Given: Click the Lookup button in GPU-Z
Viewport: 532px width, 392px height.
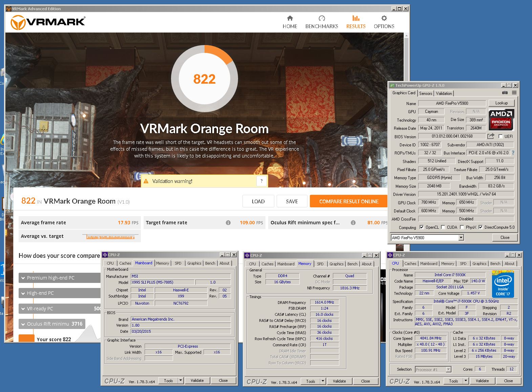Looking at the screenshot, I should [502, 103].
